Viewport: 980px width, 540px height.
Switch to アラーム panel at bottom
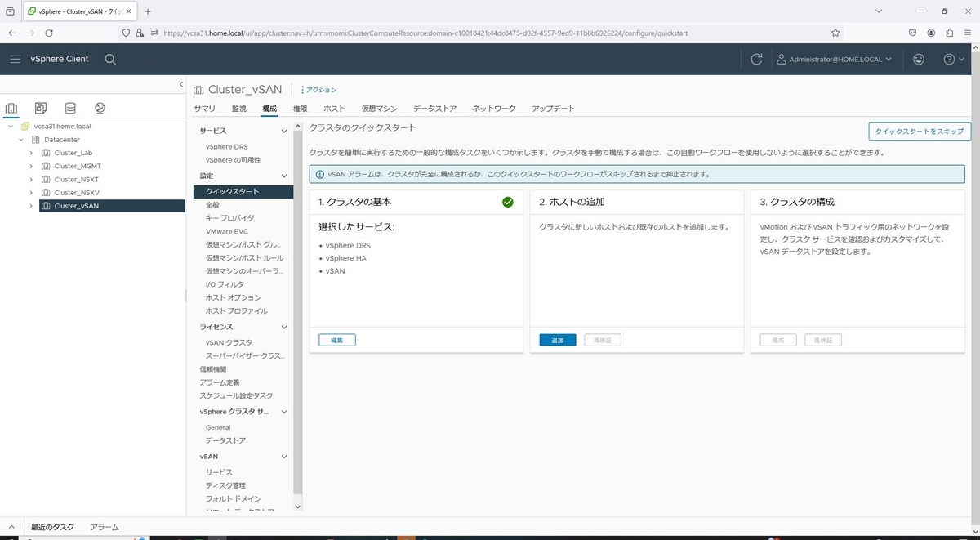point(105,528)
